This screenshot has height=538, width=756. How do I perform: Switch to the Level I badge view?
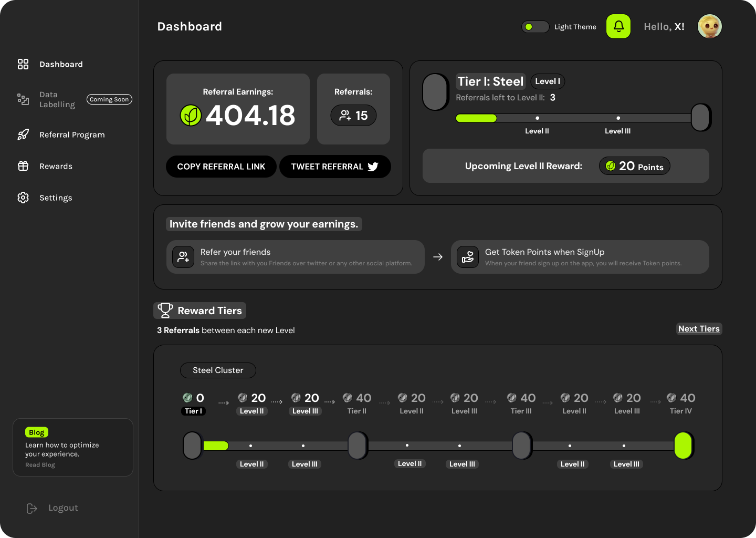tap(548, 81)
